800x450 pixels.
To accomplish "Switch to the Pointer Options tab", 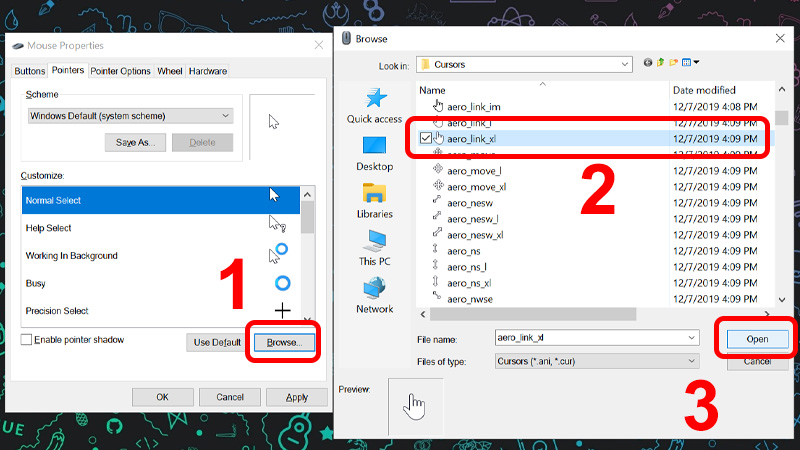I will [120, 71].
